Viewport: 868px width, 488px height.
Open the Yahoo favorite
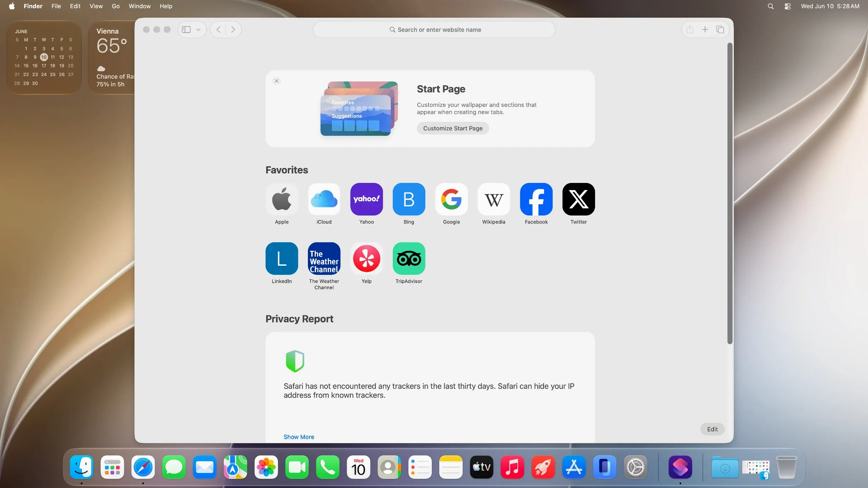[x=366, y=199]
